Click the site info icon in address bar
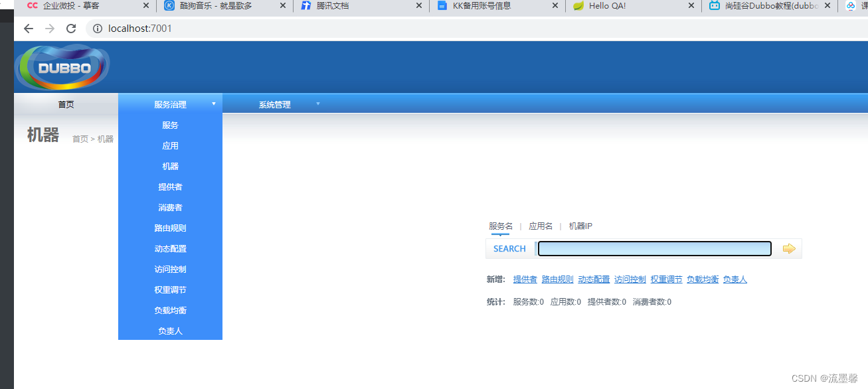868x389 pixels. click(98, 29)
